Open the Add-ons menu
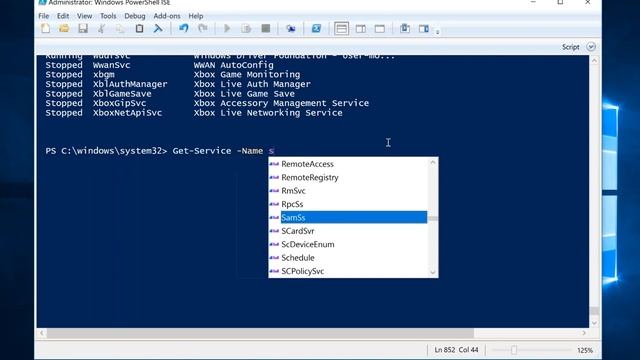Viewport: 640px width, 360px height. (167, 16)
